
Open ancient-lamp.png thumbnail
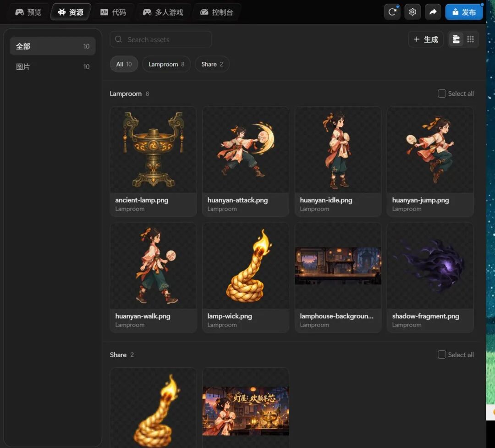coord(153,149)
